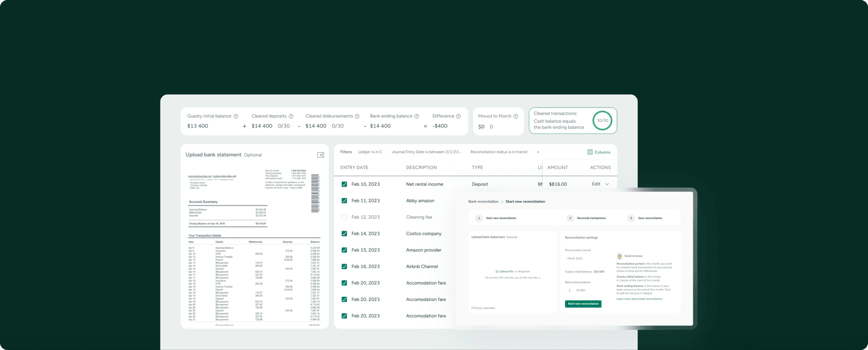Open help icon beside Difference
The image size is (868, 350).
click(x=458, y=116)
